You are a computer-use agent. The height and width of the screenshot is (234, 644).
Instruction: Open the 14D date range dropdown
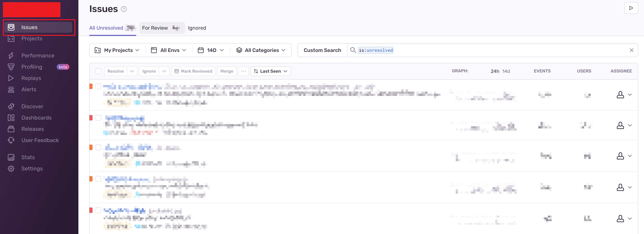(211, 50)
